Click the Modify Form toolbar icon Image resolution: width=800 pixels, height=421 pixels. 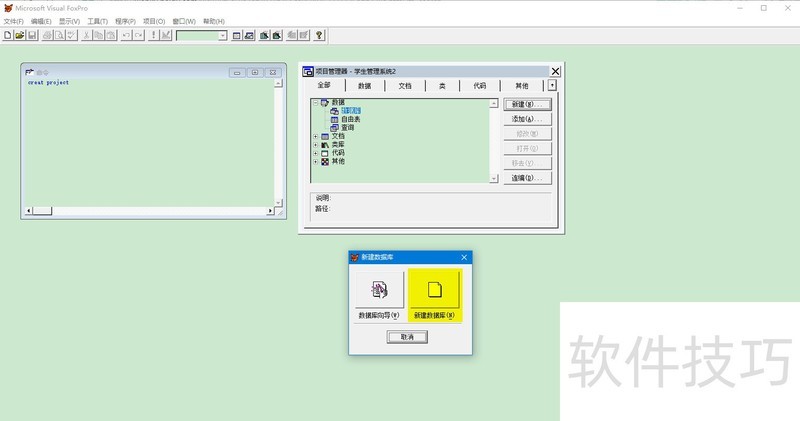coord(166,35)
